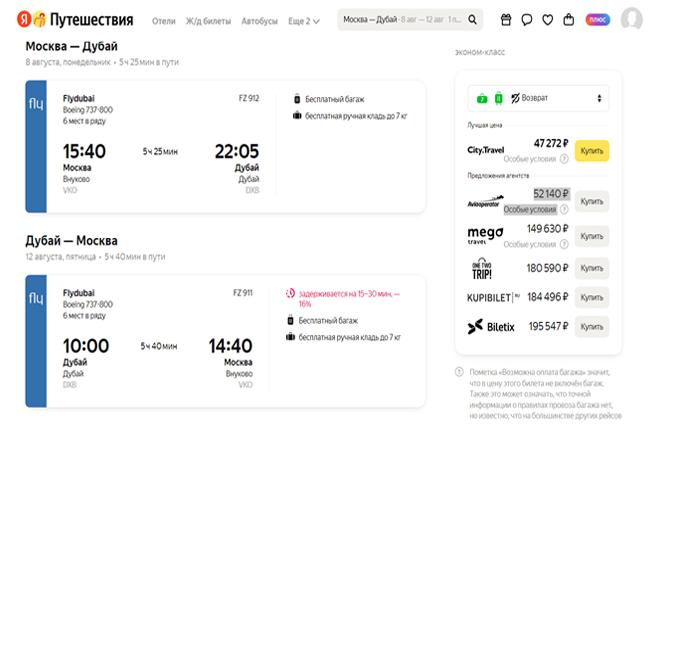Open favorites heart icon

point(548,20)
